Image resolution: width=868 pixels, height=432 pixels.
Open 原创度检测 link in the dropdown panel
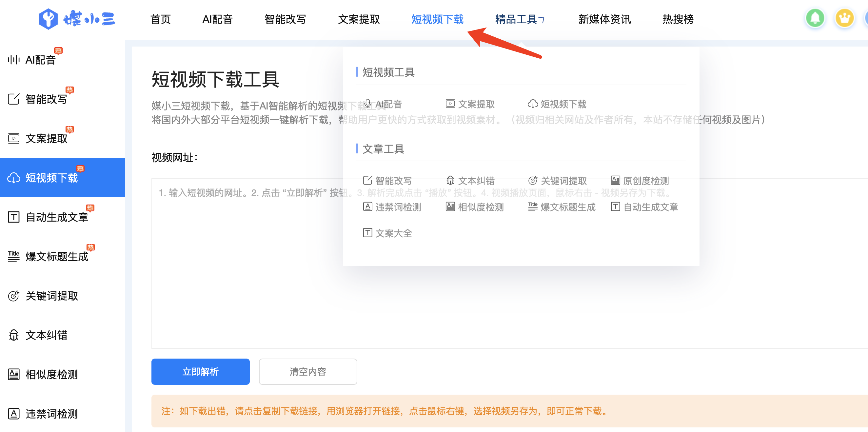point(640,181)
